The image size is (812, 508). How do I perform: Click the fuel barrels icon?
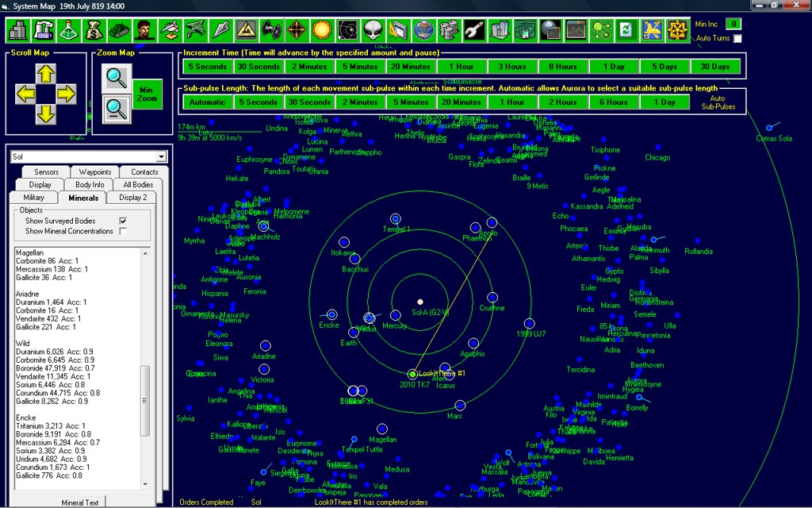tap(449, 30)
